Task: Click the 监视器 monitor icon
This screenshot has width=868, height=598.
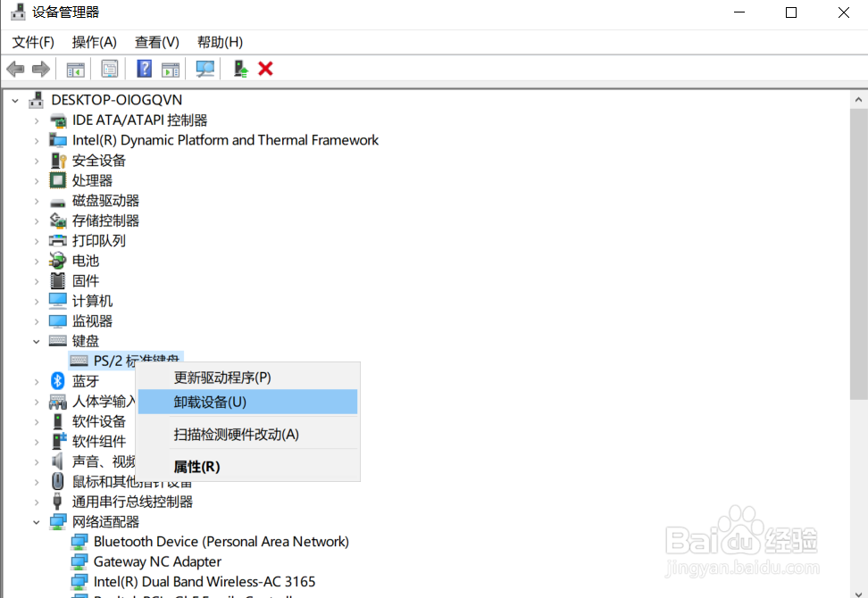Action: click(x=57, y=320)
